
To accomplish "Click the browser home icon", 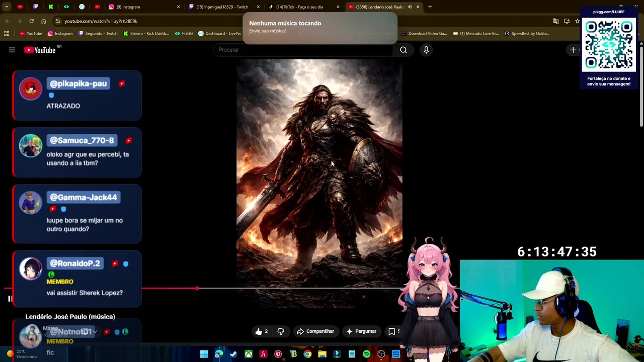I will [43, 21].
